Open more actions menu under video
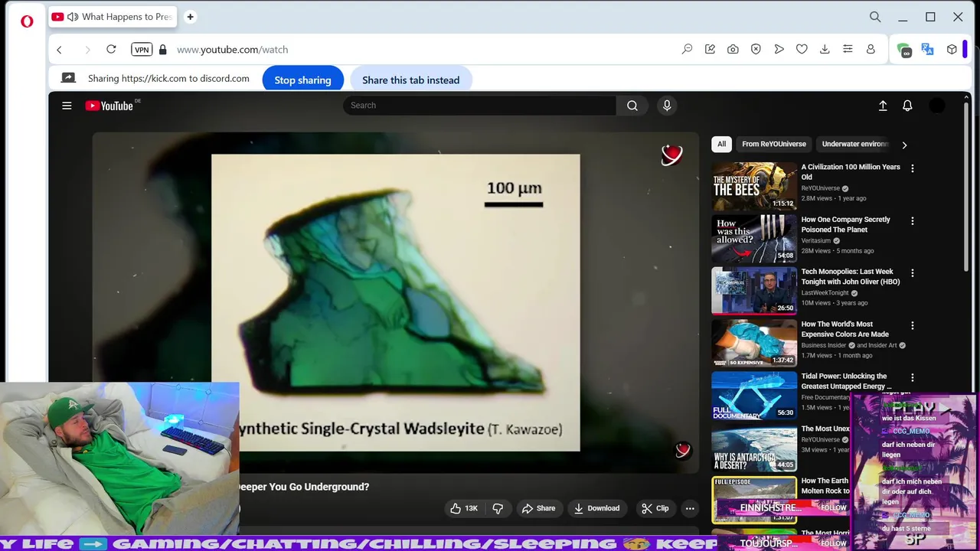980x551 pixels. tap(690, 508)
